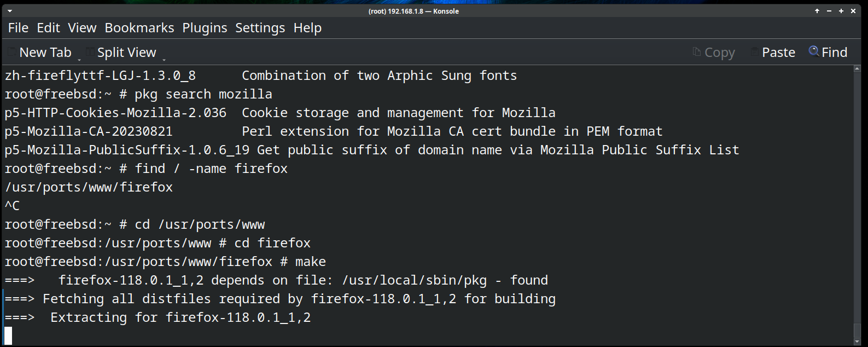This screenshot has width=868, height=347.
Task: Open the File menu
Action: pos(18,28)
